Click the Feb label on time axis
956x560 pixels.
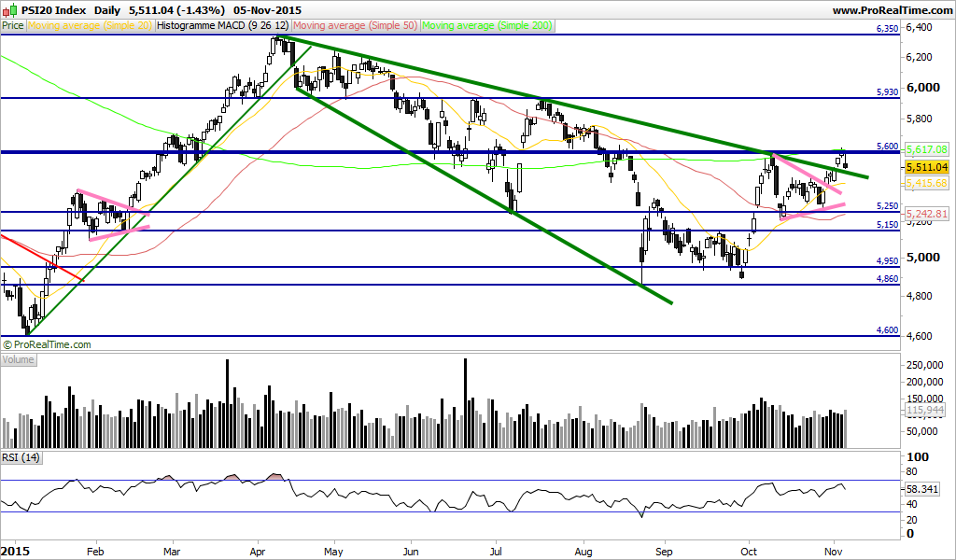pos(96,552)
